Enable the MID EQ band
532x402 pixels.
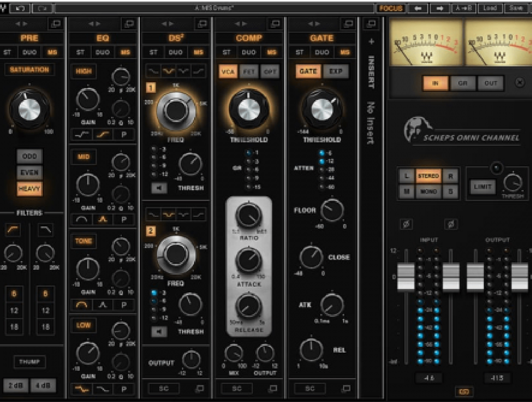tap(84, 157)
